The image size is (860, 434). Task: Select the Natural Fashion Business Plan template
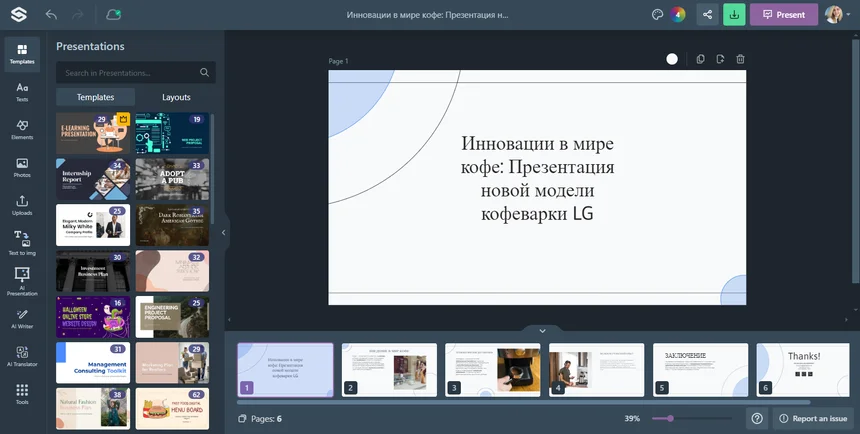[93, 409]
